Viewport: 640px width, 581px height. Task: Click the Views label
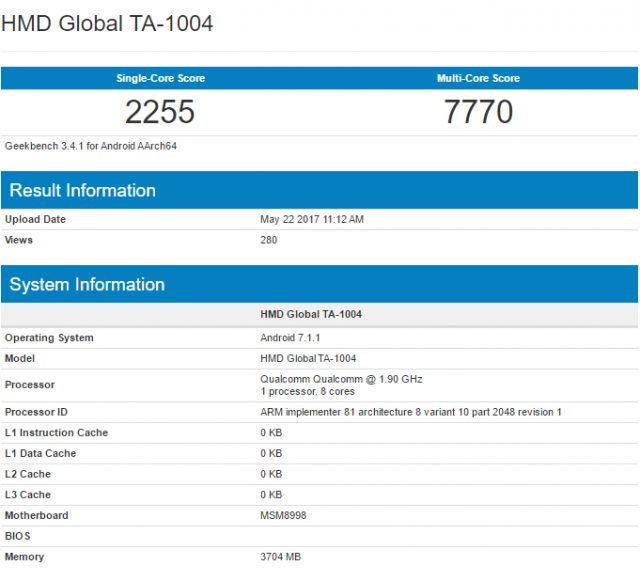click(x=19, y=240)
